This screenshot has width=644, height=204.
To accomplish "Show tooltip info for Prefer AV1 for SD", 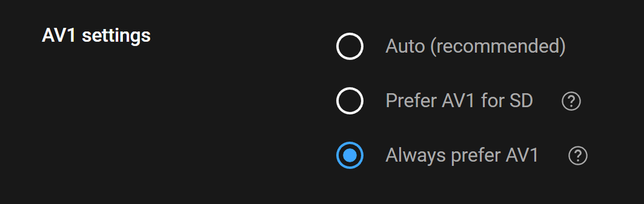I will click(571, 101).
